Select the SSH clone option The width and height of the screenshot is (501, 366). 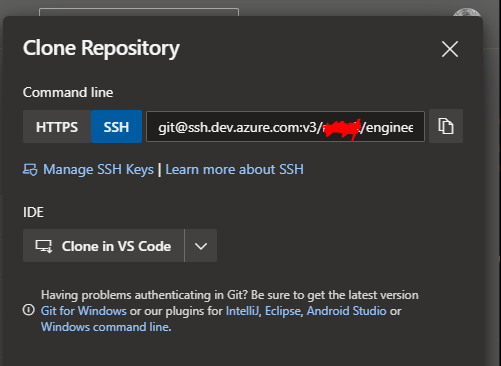coord(116,127)
